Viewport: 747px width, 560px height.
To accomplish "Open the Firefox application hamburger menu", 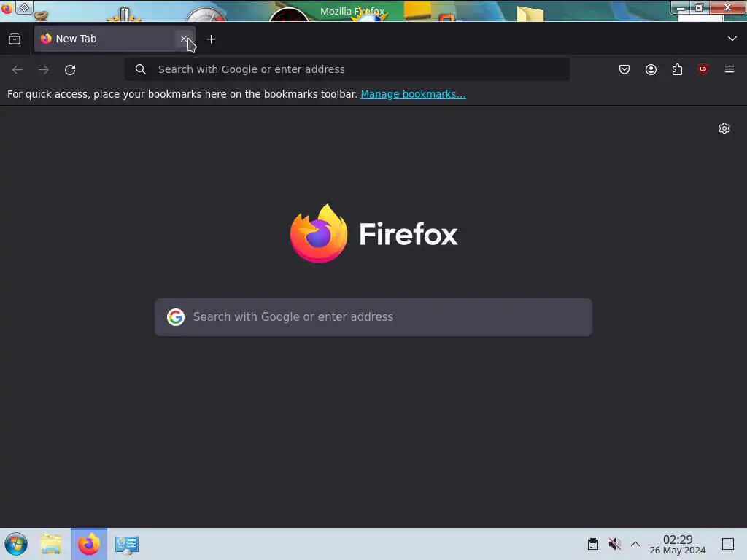I will pos(729,69).
